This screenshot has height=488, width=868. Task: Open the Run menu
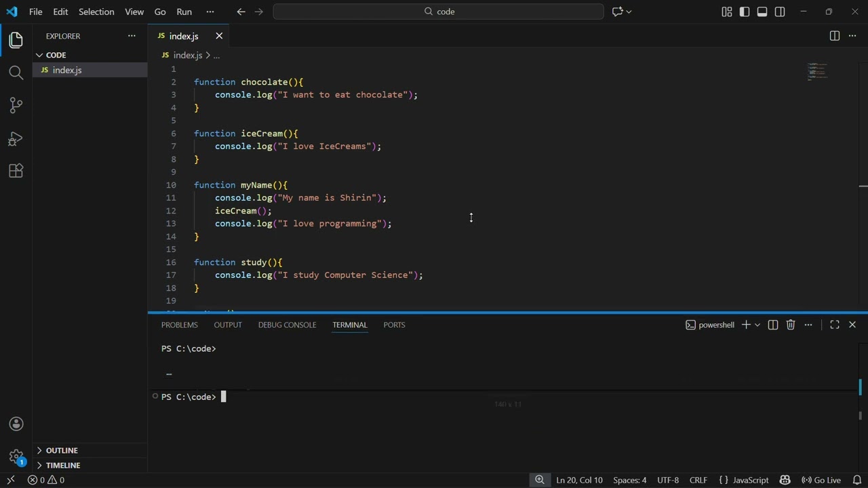click(184, 12)
